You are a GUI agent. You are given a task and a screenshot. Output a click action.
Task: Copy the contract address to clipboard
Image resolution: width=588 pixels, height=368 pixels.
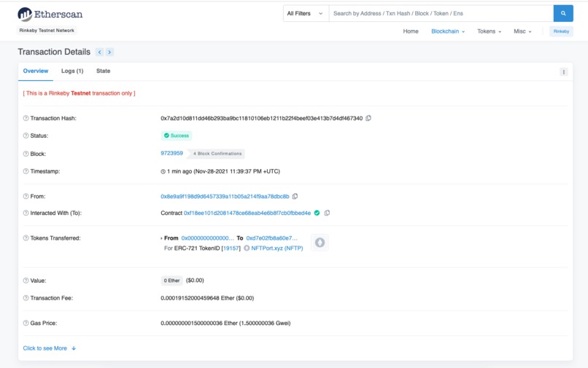pos(327,213)
